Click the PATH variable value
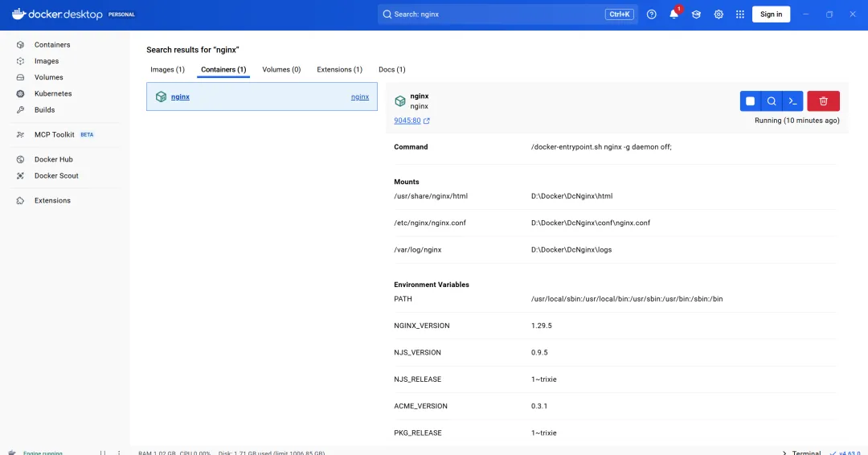 pyautogui.click(x=627, y=299)
